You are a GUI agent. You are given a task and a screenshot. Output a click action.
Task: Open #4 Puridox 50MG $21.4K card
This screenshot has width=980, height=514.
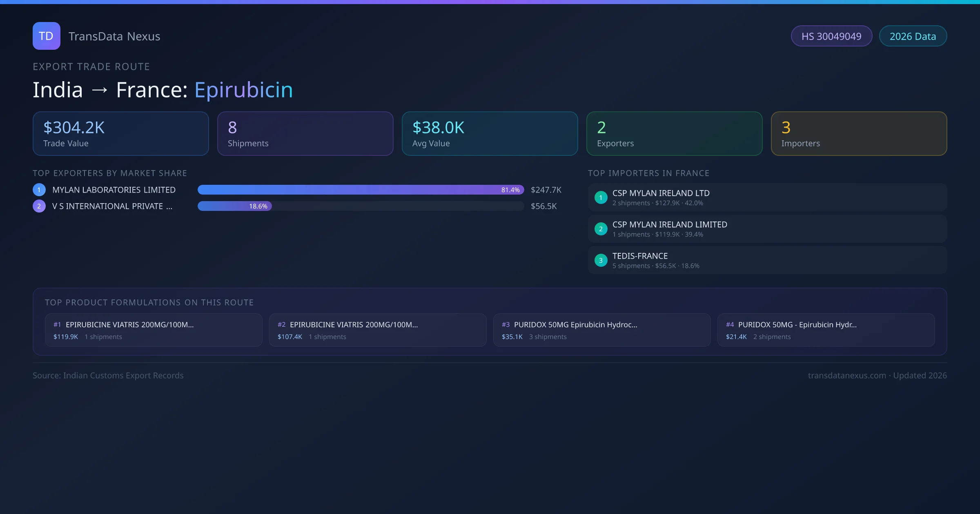[826, 330]
